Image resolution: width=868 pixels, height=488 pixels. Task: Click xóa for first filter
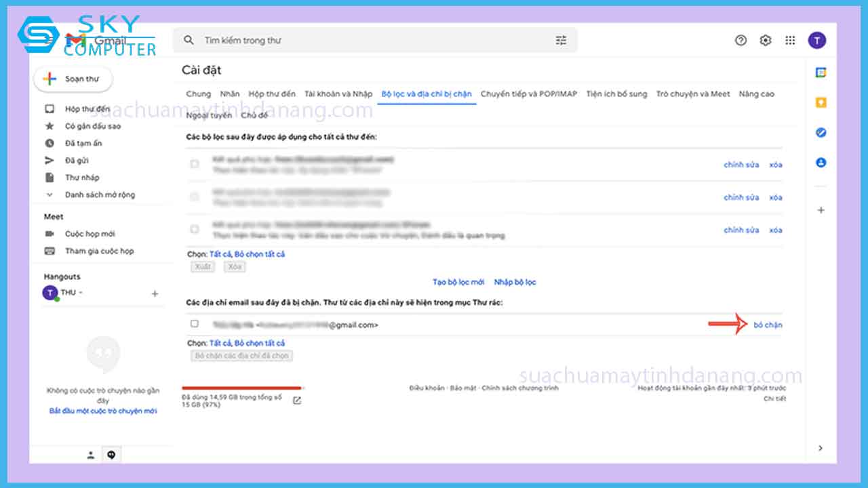pyautogui.click(x=776, y=165)
